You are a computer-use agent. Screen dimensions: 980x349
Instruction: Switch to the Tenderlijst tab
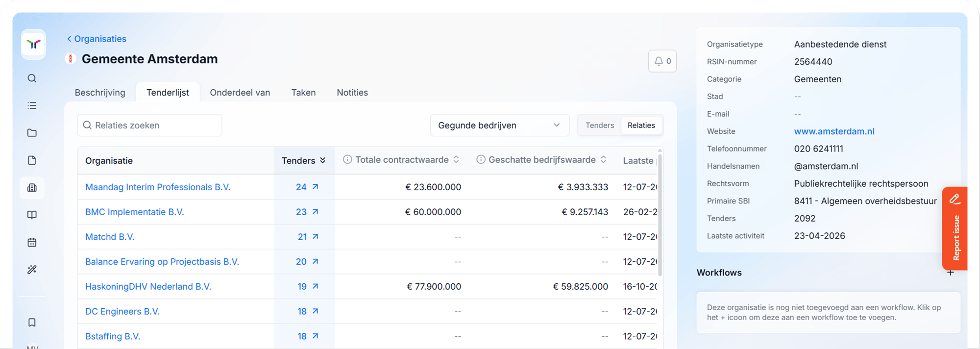click(x=168, y=93)
